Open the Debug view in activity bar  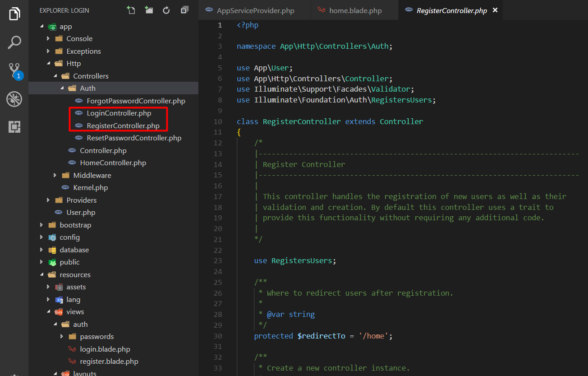pyautogui.click(x=14, y=99)
